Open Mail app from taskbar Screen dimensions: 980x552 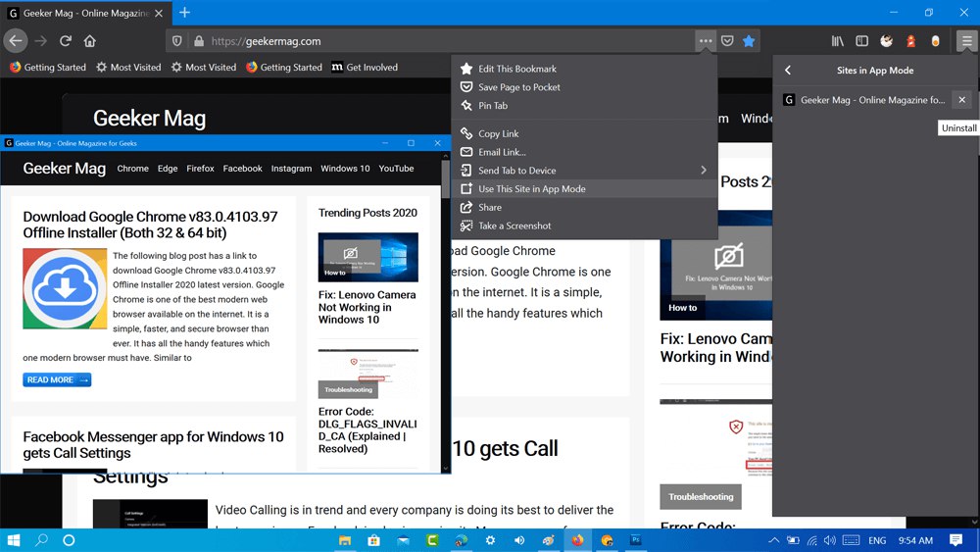[x=403, y=540]
